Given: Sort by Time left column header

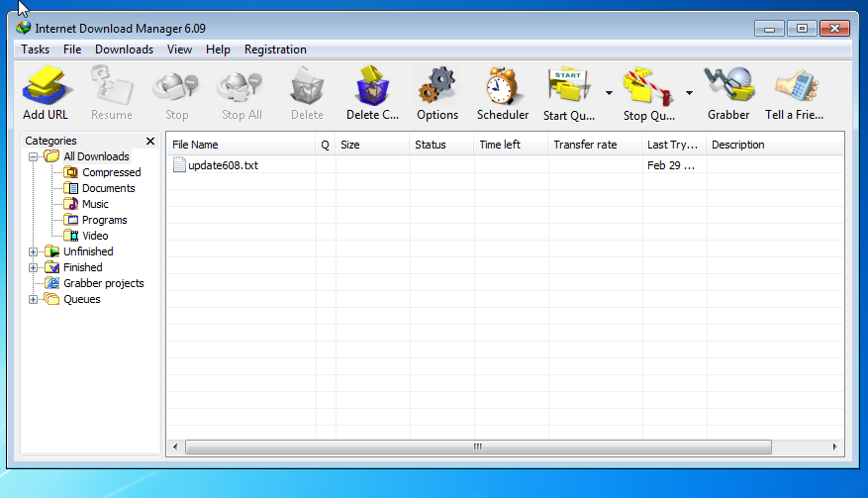Looking at the screenshot, I should coord(512,145).
